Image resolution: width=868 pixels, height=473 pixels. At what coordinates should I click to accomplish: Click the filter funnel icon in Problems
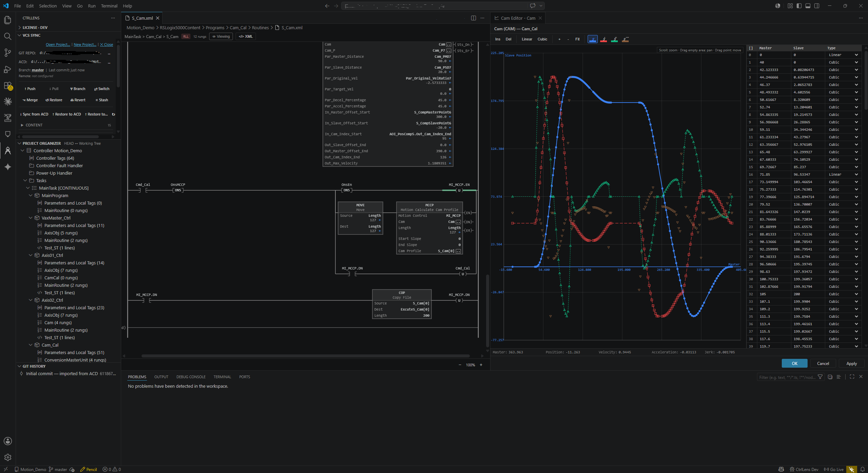click(x=820, y=377)
